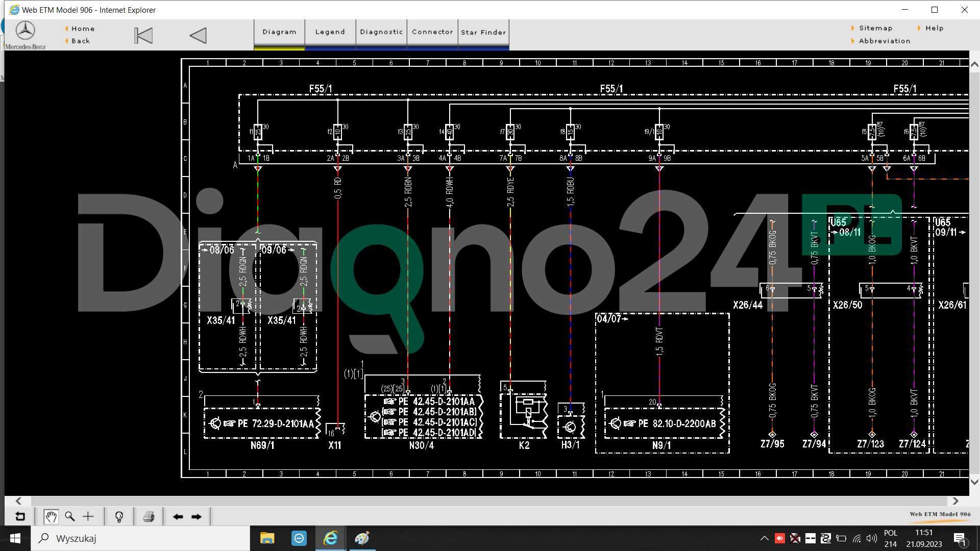Viewport: 980px width, 551px height.
Task: Follow the 04/07 diagram reference
Action: pyautogui.click(x=612, y=319)
